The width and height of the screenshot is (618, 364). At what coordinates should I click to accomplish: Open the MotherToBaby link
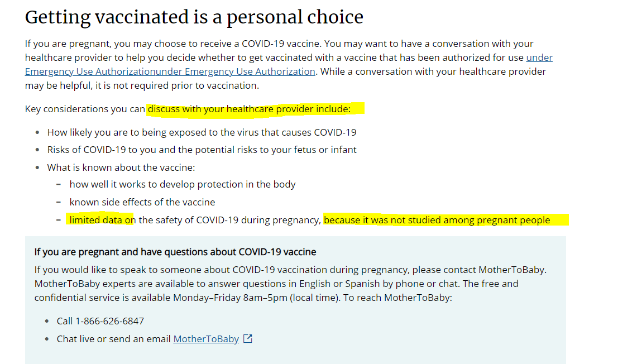tap(206, 339)
